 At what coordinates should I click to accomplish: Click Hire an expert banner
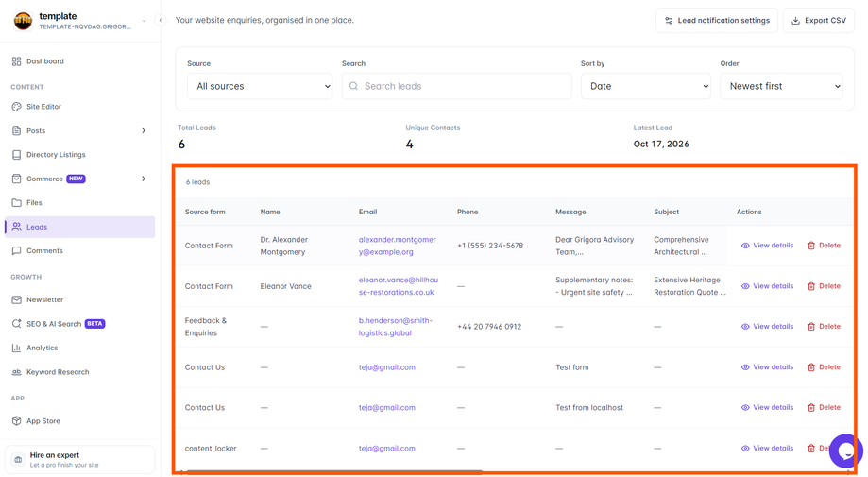click(79, 460)
